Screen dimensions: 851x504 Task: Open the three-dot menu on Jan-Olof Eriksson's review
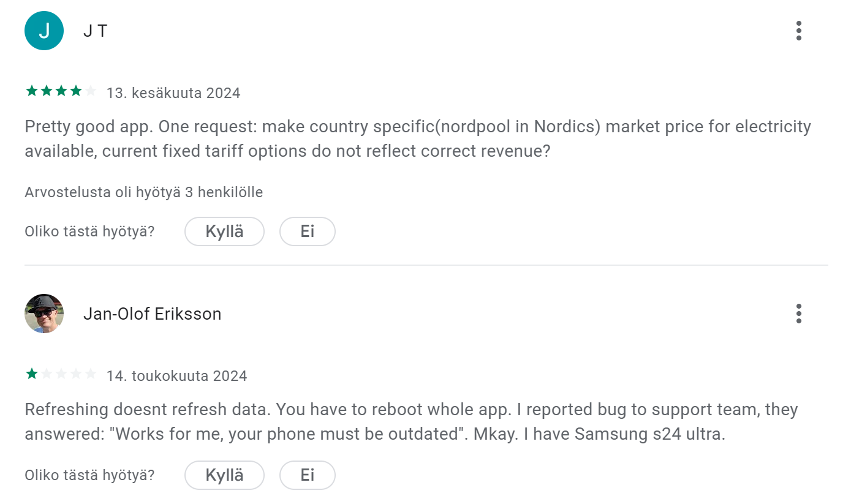(798, 314)
